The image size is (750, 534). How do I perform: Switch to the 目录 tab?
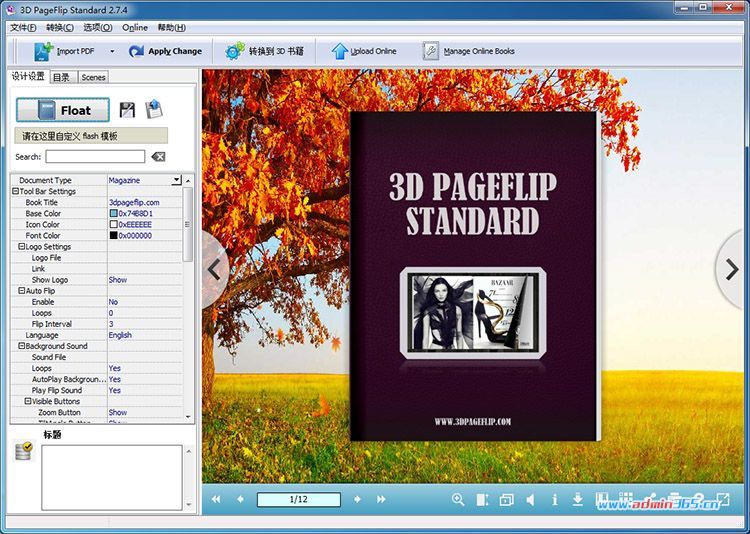pyautogui.click(x=62, y=77)
